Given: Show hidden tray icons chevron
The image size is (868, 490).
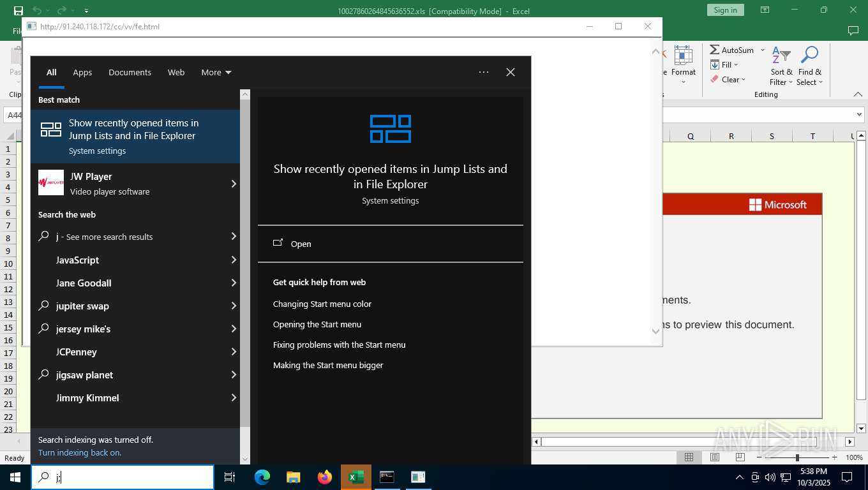Looking at the screenshot, I should pyautogui.click(x=740, y=477).
